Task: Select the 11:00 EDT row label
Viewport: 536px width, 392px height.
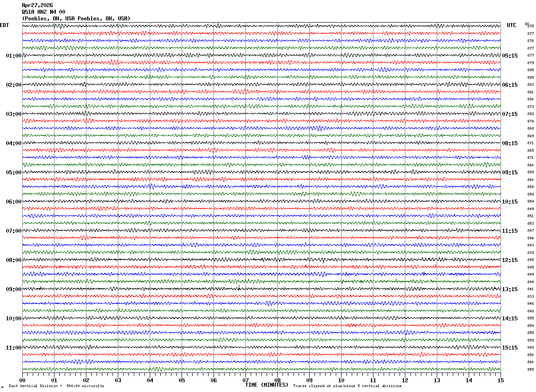Action: point(14,348)
